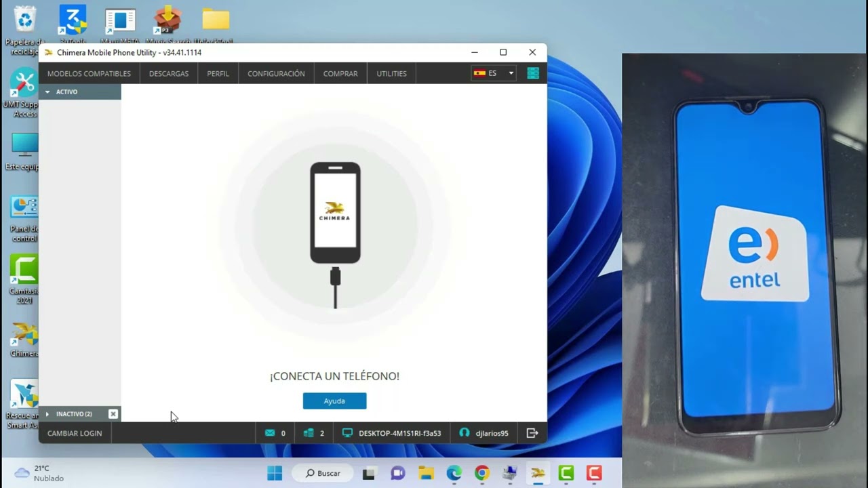Open the CONFIGURACIÓN menu
The height and width of the screenshot is (488, 868).
[x=276, y=73]
